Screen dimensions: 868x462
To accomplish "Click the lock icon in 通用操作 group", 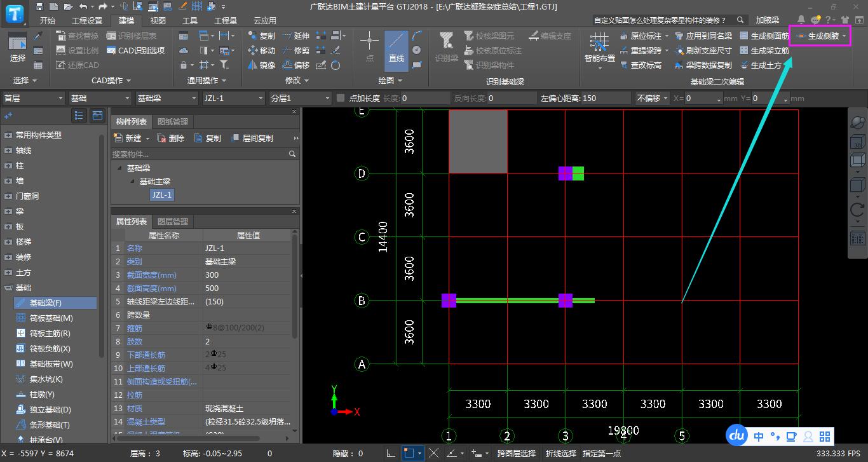I will tap(184, 65).
